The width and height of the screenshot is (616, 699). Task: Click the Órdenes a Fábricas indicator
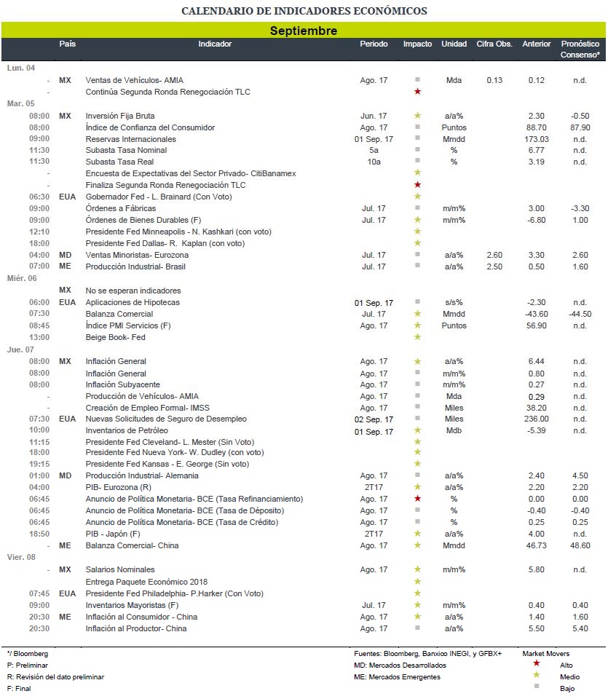121,208
